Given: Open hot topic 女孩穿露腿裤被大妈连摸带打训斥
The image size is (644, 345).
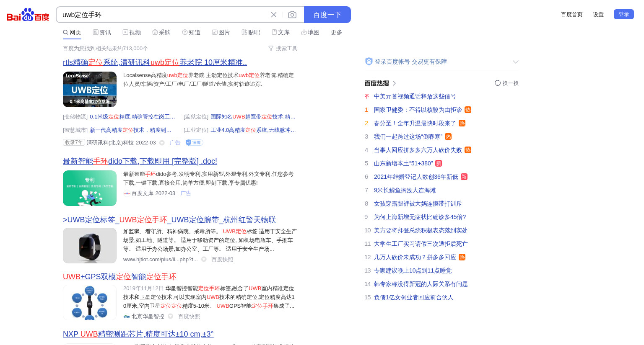Looking at the screenshot, I should [418, 203].
